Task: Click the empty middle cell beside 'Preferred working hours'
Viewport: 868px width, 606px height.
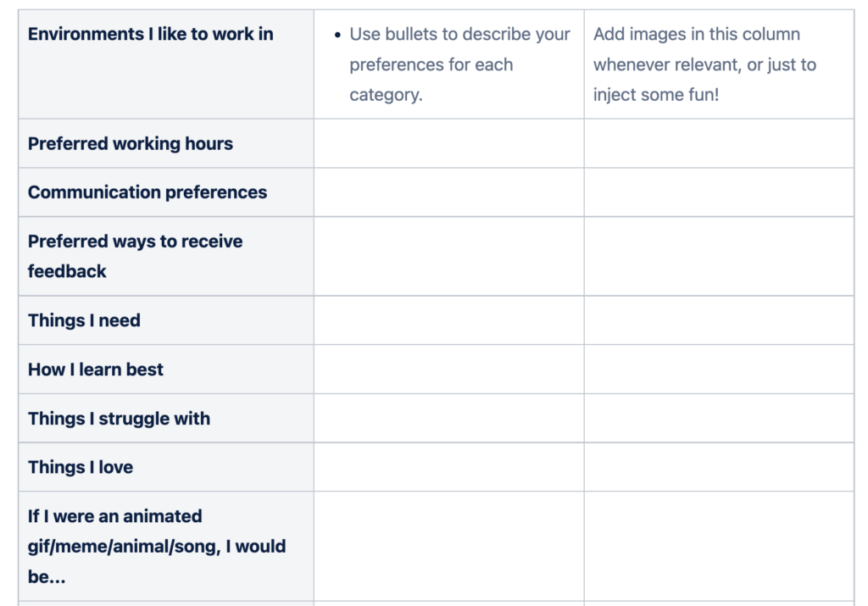Action: [448, 144]
